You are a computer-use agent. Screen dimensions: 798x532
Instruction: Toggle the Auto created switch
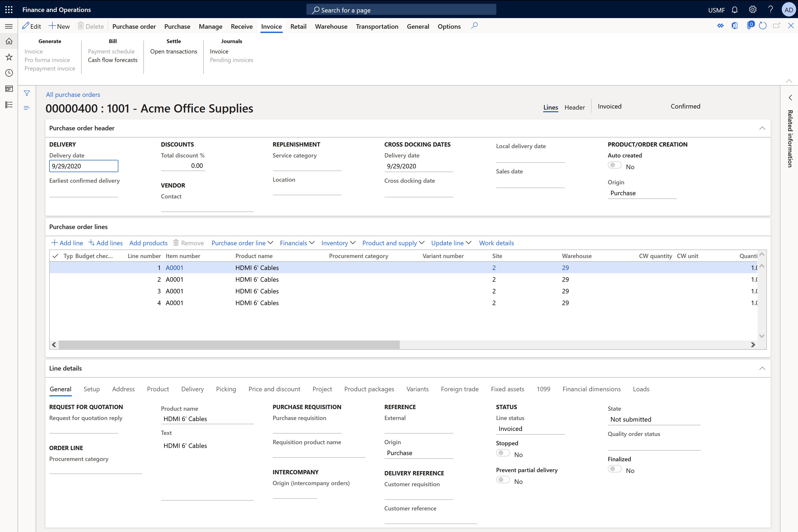point(614,165)
